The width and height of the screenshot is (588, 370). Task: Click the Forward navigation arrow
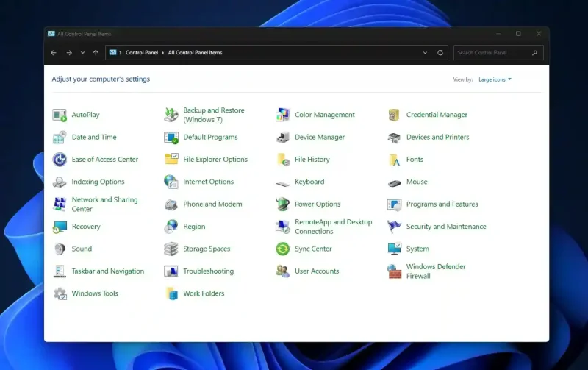(69, 53)
